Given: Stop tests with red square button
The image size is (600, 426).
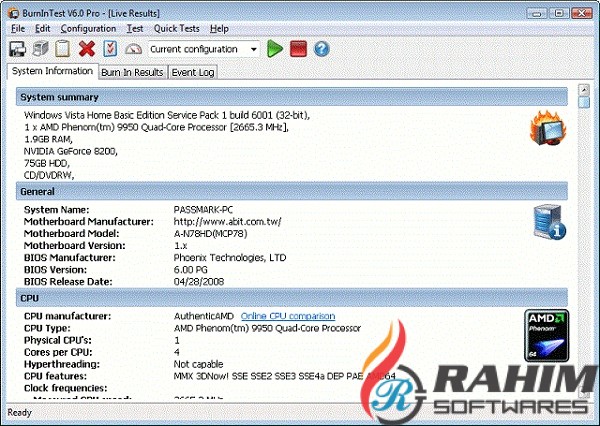Looking at the screenshot, I should tap(298, 49).
